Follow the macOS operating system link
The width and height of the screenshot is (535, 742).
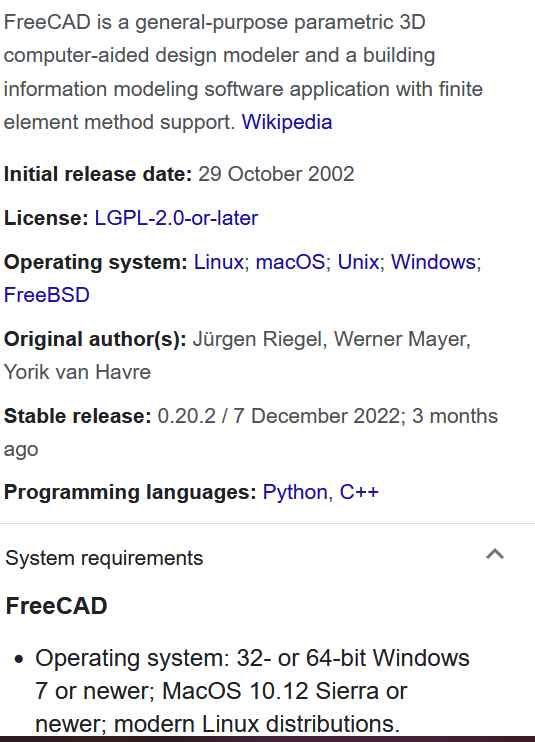click(x=290, y=262)
